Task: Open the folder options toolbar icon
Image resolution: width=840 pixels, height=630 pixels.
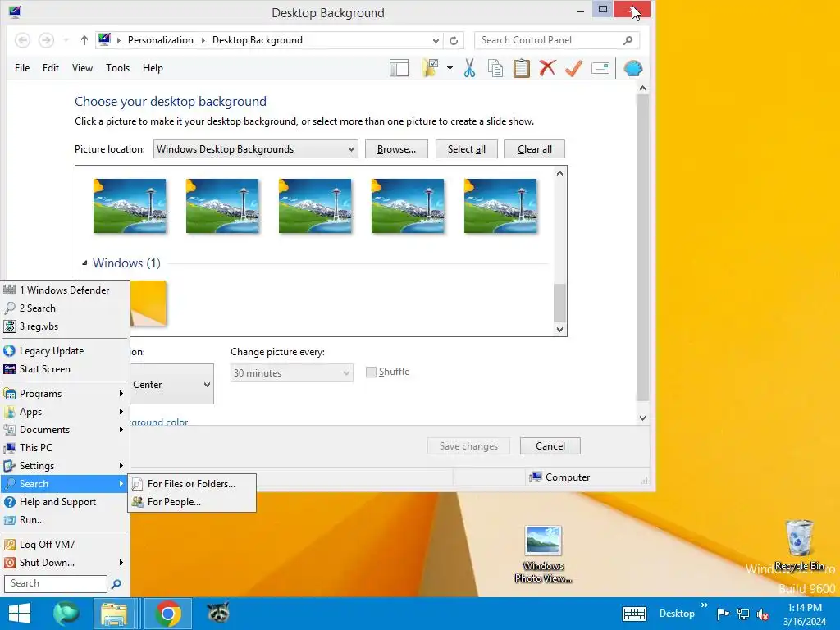Action: (431, 68)
